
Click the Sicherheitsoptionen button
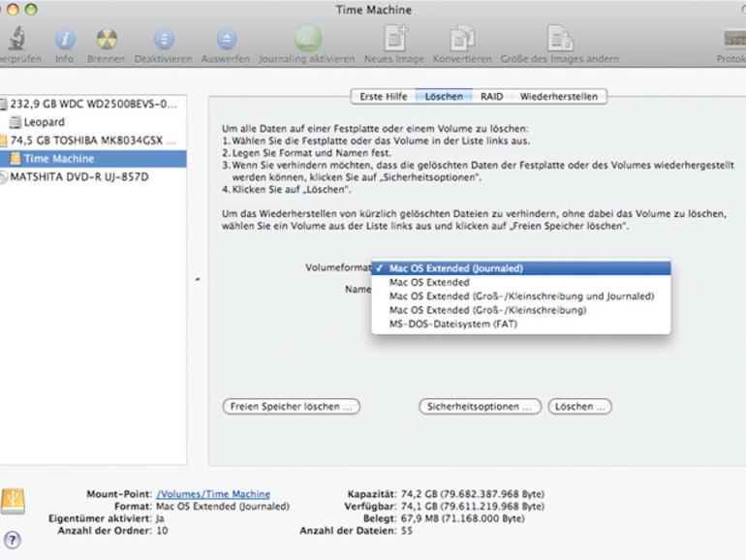click(480, 407)
